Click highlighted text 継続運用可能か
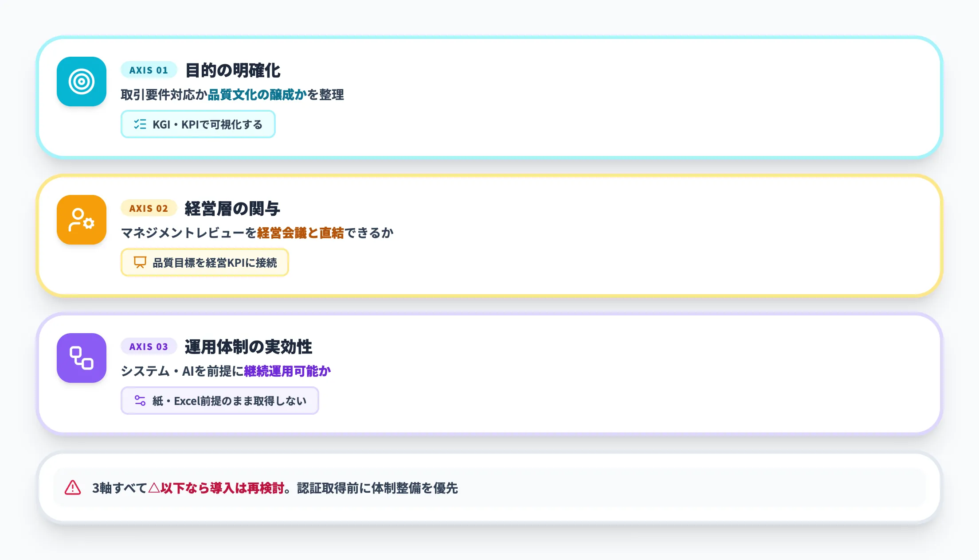Viewport: 979px width, 560px height. coord(287,371)
